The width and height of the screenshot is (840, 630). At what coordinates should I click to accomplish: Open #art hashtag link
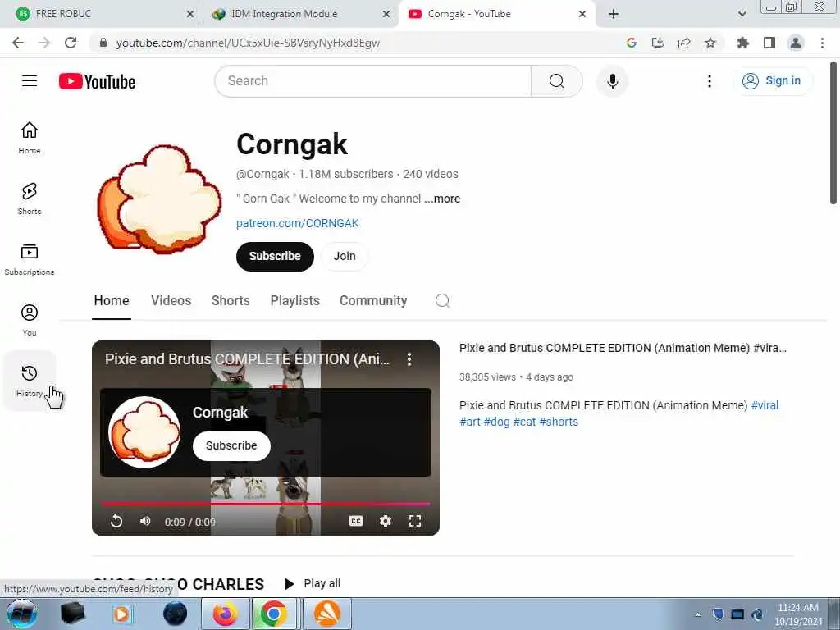coord(470,422)
